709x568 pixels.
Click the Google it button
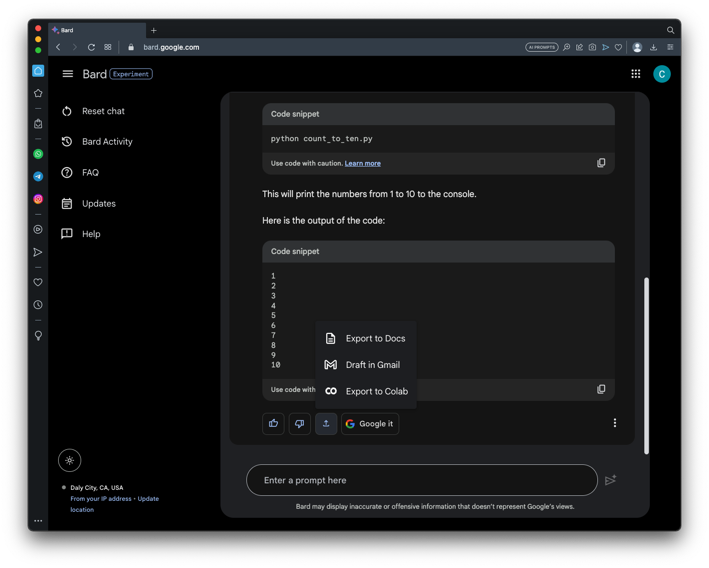(x=370, y=424)
